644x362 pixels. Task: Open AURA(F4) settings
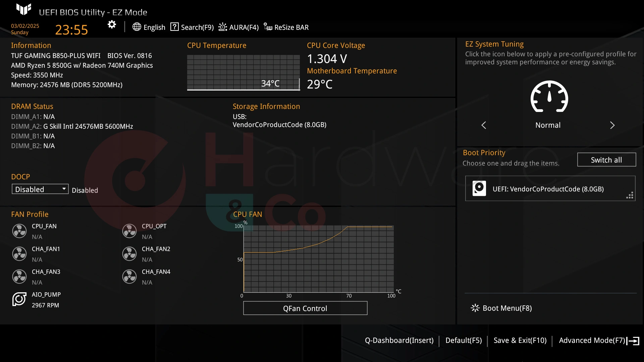pyautogui.click(x=244, y=27)
